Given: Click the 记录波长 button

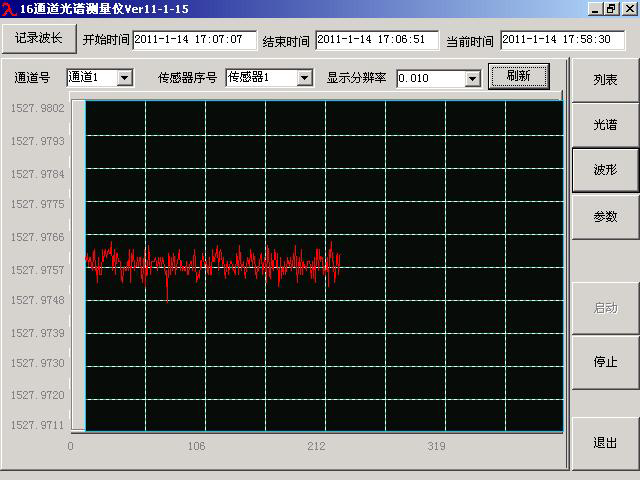Looking at the screenshot, I should point(38,39).
